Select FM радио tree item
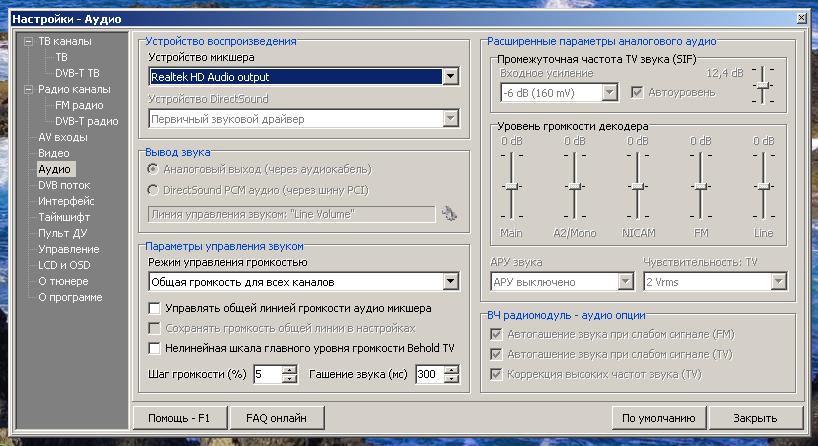 point(78,105)
